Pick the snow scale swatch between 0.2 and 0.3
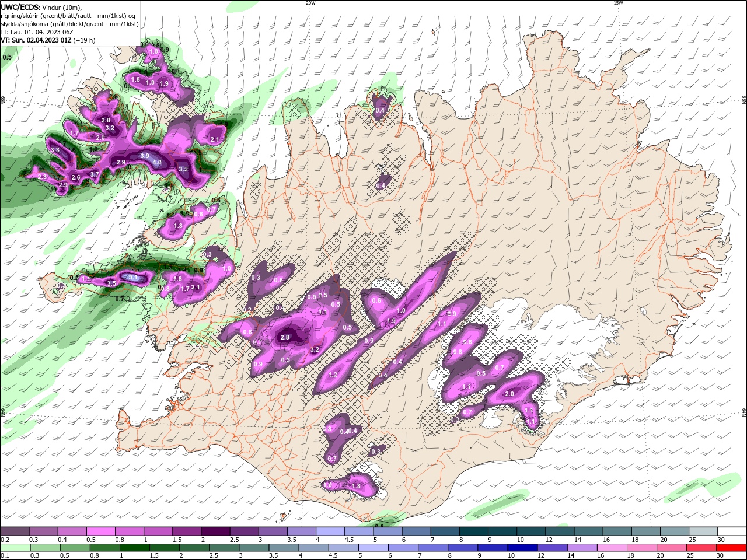This screenshot has width=747, height=560. (15, 531)
